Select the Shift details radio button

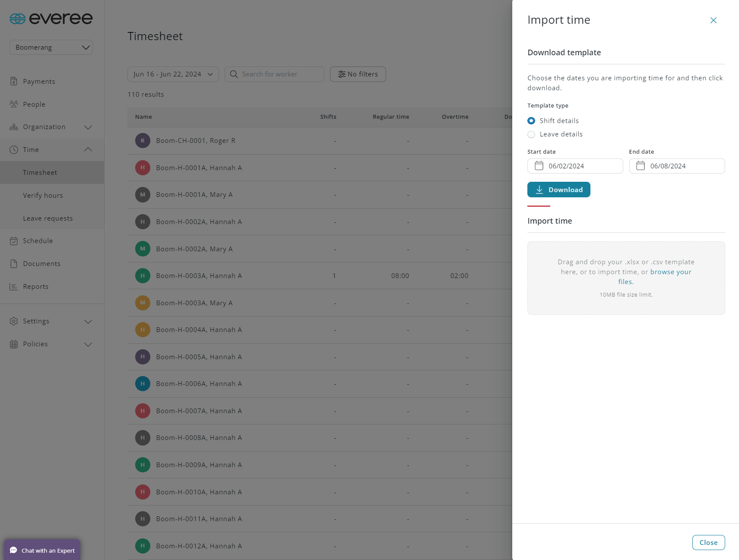tap(531, 121)
